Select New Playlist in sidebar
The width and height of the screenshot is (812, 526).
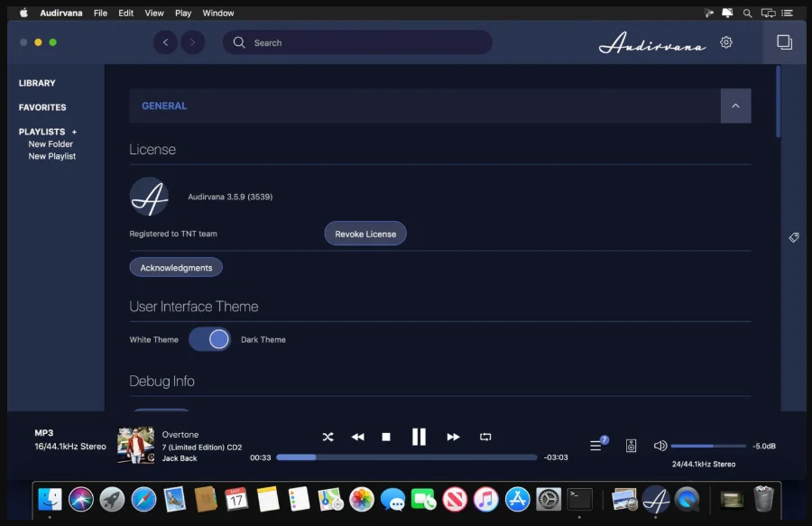[51, 156]
